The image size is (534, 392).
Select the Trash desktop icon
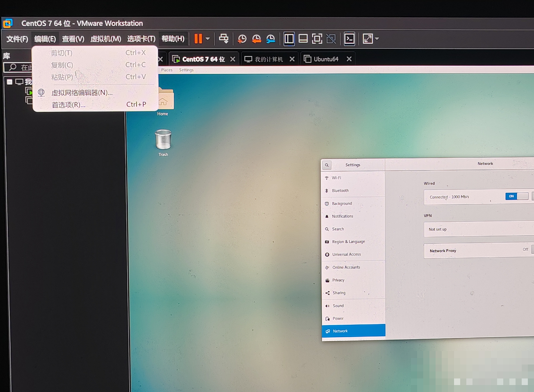[163, 143]
